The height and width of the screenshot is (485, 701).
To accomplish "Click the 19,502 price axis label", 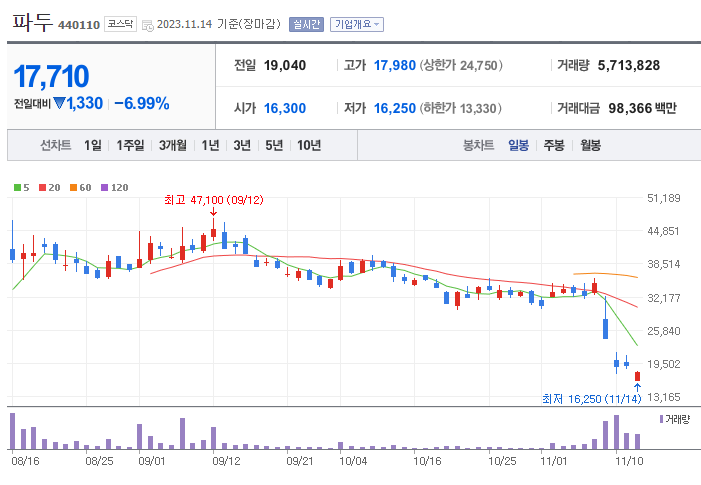I will coord(664,364).
